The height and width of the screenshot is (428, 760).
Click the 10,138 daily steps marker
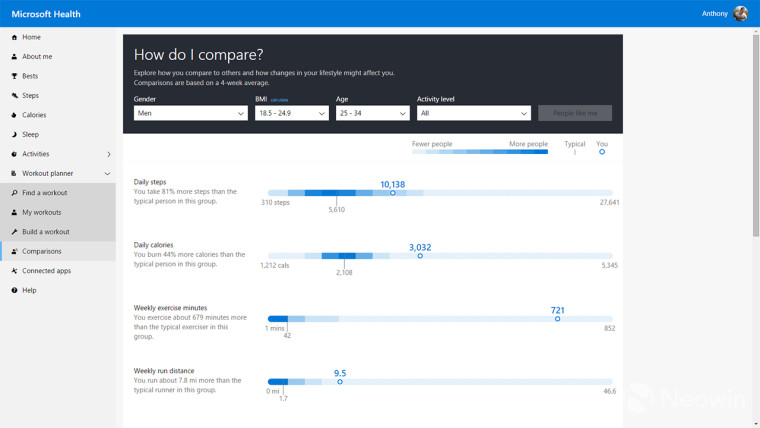(393, 193)
